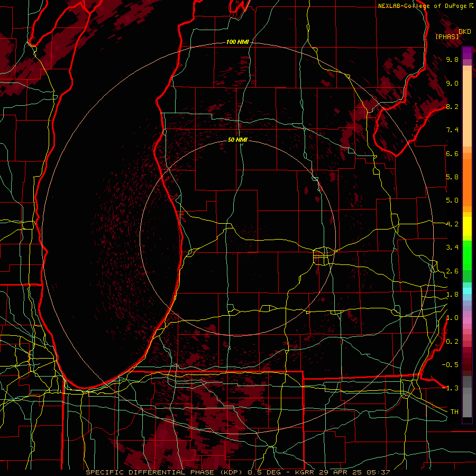Select the cyan segment of the color bar
This screenshot has width=476, height=476.
tap(467, 291)
